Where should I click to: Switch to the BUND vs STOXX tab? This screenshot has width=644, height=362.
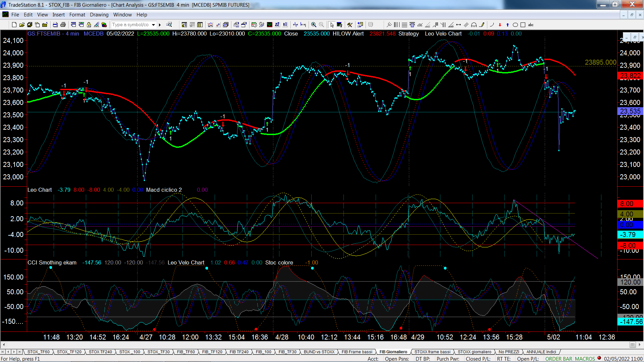[x=319, y=352]
